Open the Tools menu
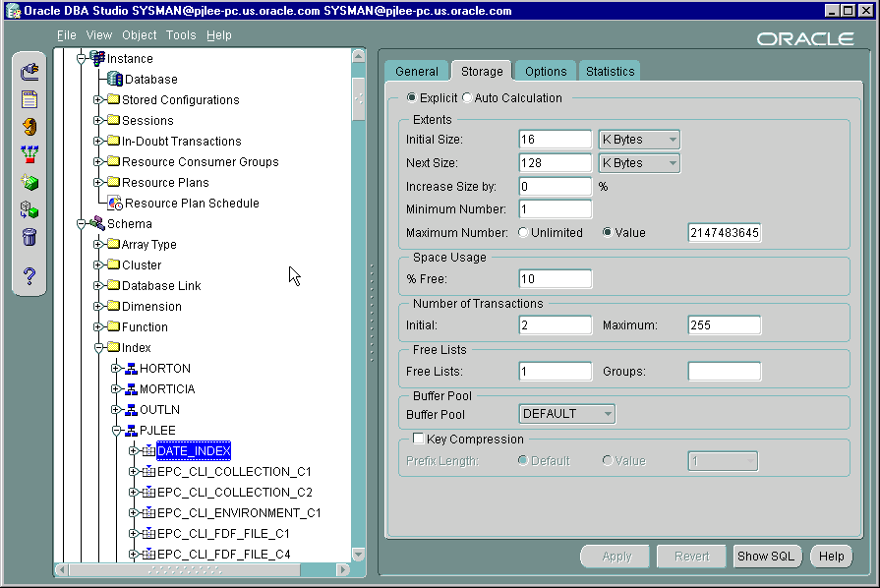Image resolution: width=880 pixels, height=588 pixels. click(181, 35)
